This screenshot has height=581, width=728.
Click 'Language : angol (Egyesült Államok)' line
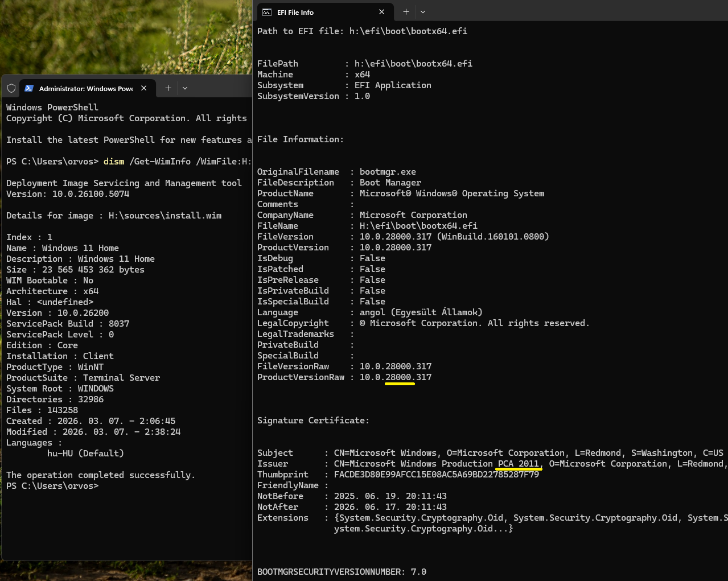(370, 312)
